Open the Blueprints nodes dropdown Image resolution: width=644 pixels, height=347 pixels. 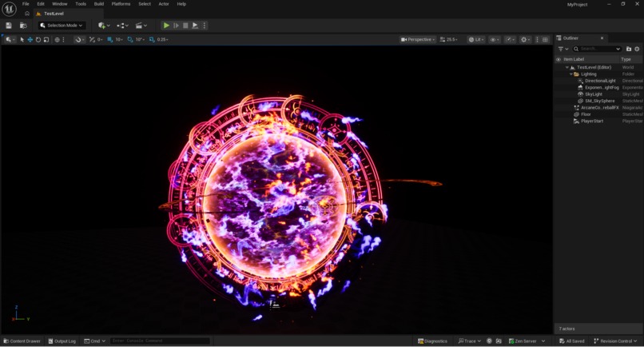pyautogui.click(x=122, y=26)
